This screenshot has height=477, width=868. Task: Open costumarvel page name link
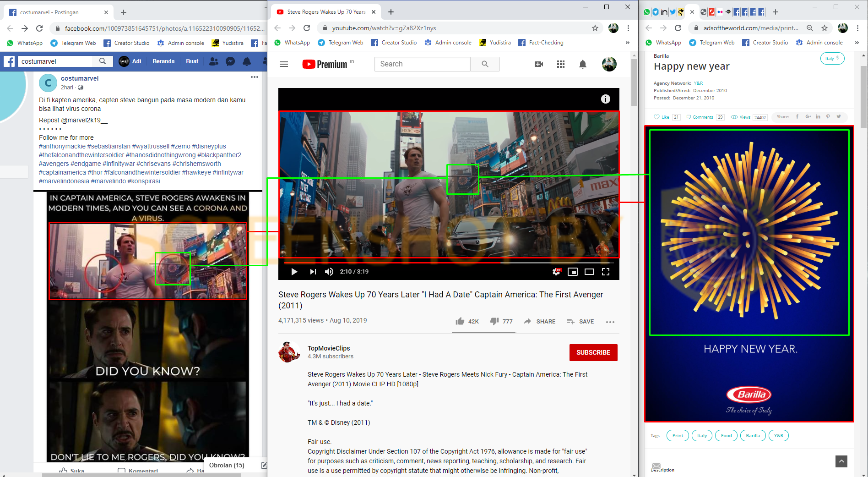click(80, 78)
